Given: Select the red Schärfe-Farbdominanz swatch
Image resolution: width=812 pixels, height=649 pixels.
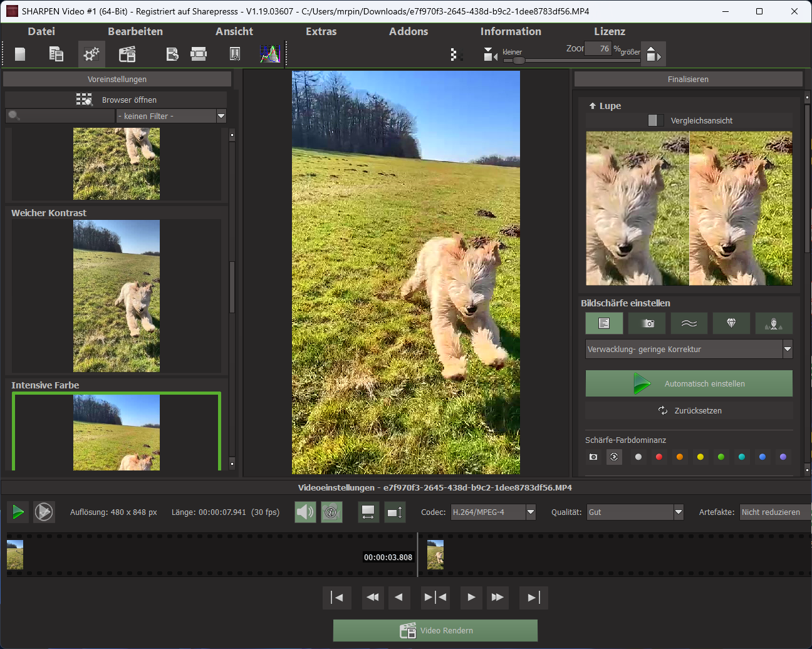Looking at the screenshot, I should coord(658,457).
